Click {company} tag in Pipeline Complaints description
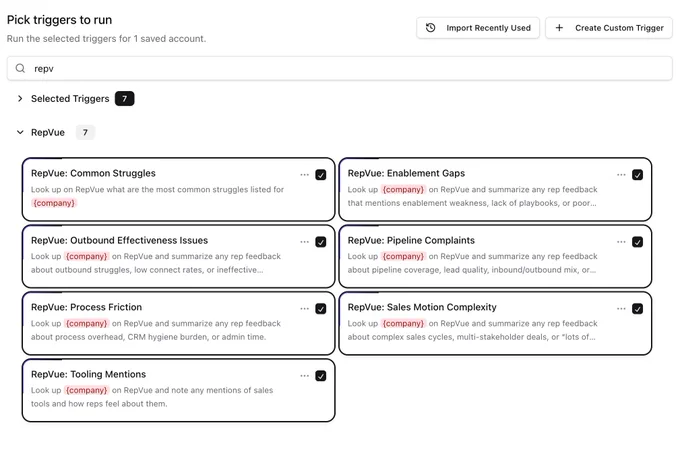Image resolution: width=680 pixels, height=450 pixels. pyautogui.click(x=403, y=256)
